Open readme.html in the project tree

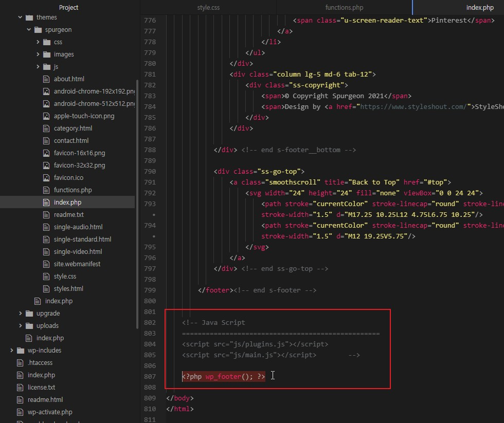[45, 399]
